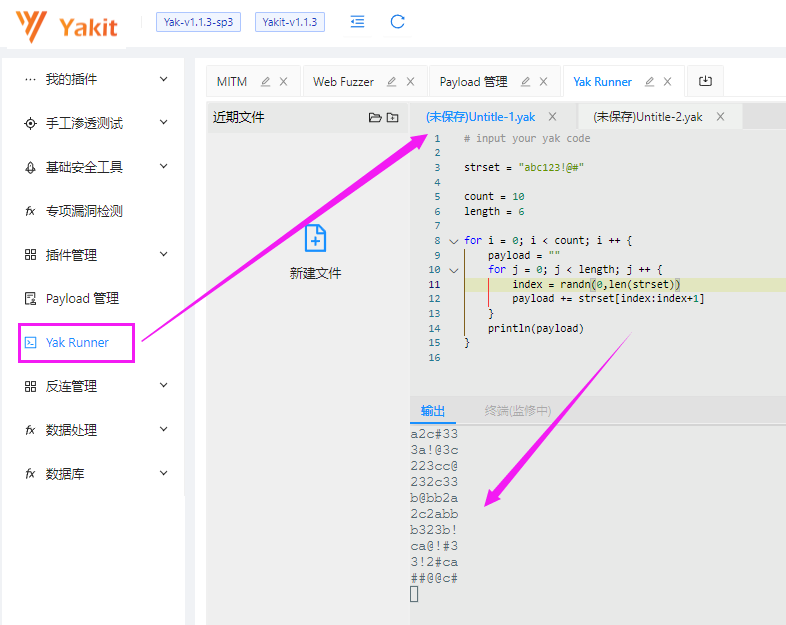Open 专项漏洞检测 in the sidebar
This screenshot has width=786, height=625.
coord(84,211)
